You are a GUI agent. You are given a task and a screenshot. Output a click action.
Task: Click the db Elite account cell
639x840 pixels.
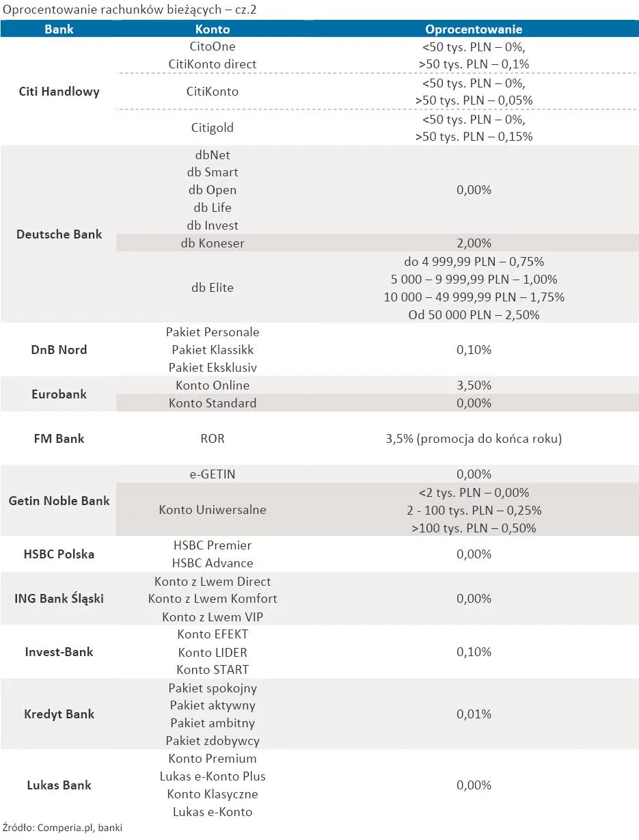point(213,288)
